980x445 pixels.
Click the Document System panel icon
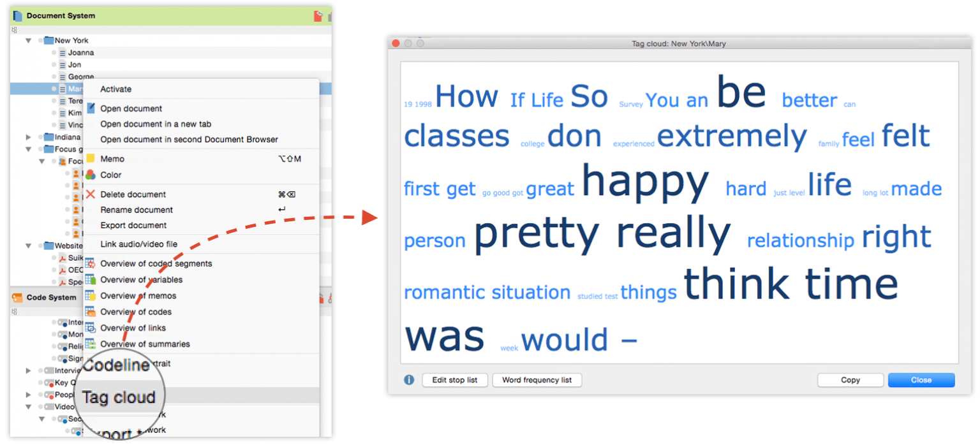click(x=17, y=15)
